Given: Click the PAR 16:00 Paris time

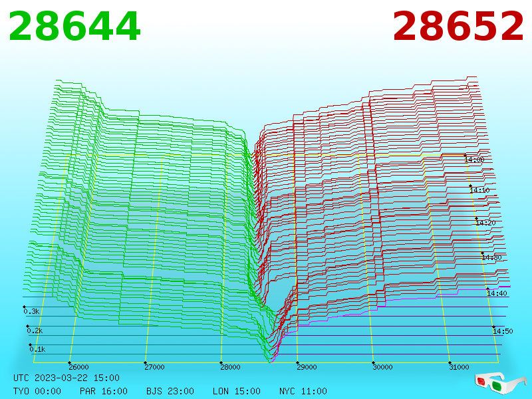Looking at the screenshot, I should (104, 391).
